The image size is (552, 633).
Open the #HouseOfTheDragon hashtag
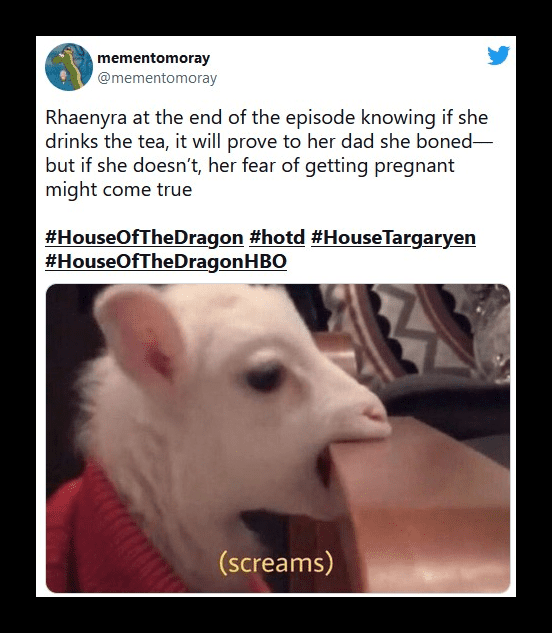(x=144, y=237)
